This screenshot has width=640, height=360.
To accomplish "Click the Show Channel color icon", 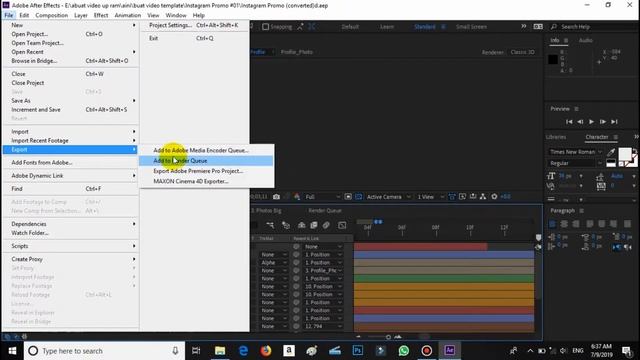I will pos(297,197).
